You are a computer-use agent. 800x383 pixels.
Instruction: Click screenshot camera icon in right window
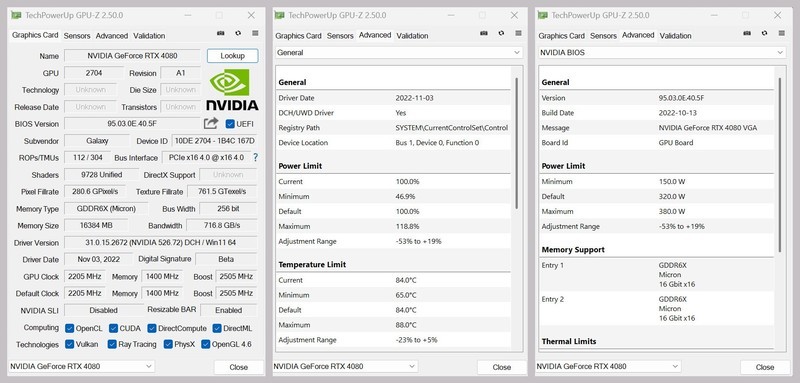tap(747, 33)
